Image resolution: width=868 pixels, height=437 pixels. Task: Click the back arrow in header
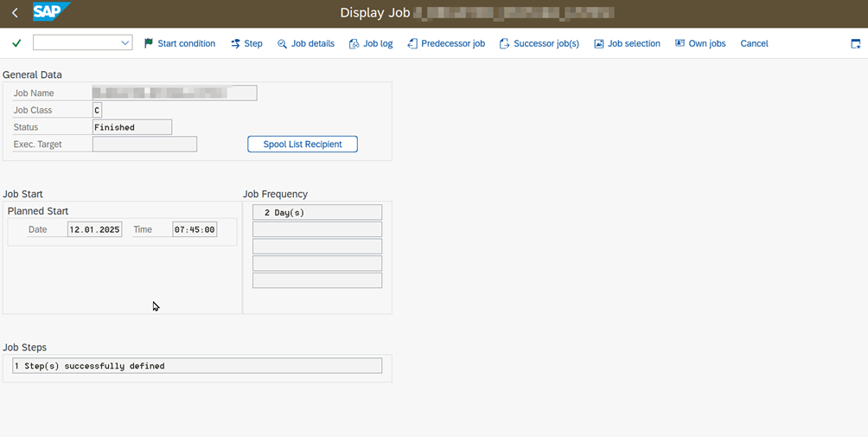coord(16,13)
